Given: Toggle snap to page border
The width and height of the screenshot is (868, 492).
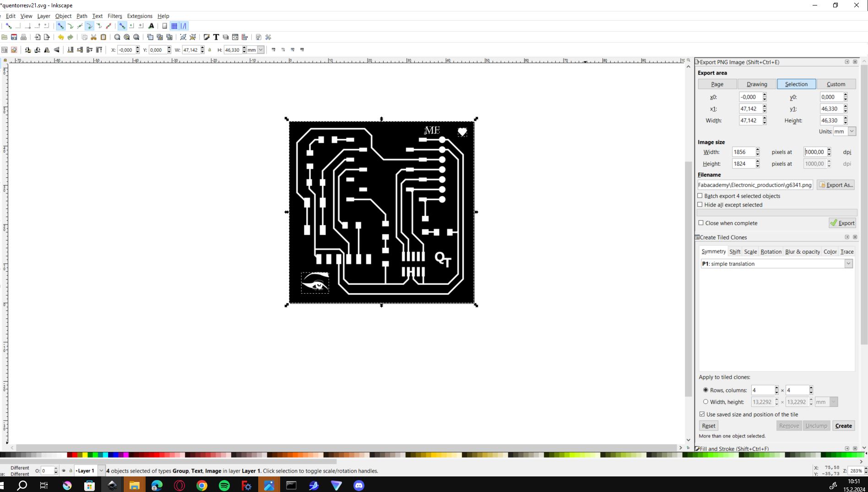Looking at the screenshot, I should [x=165, y=26].
